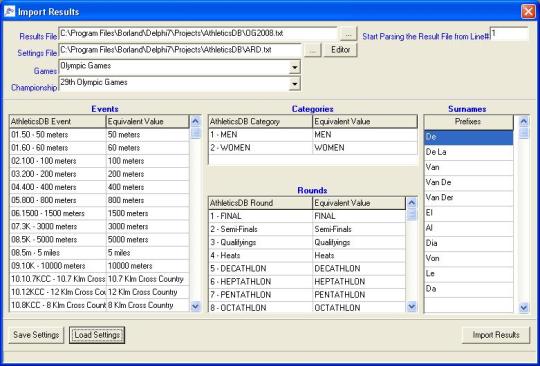
Task: Click equivalent value 12 Klm Cross Country
Action: coord(148,292)
